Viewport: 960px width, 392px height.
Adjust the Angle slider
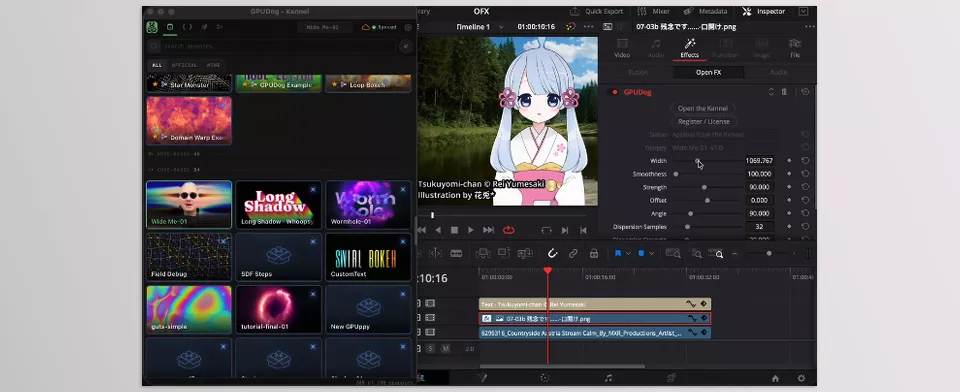(x=691, y=214)
